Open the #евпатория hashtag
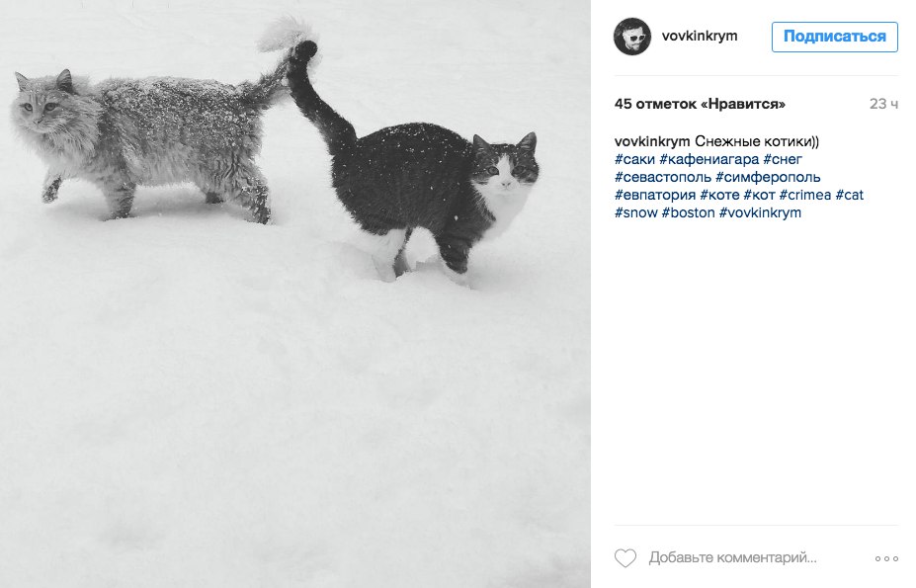Viewport: 916px width, 588px height. coord(655,196)
